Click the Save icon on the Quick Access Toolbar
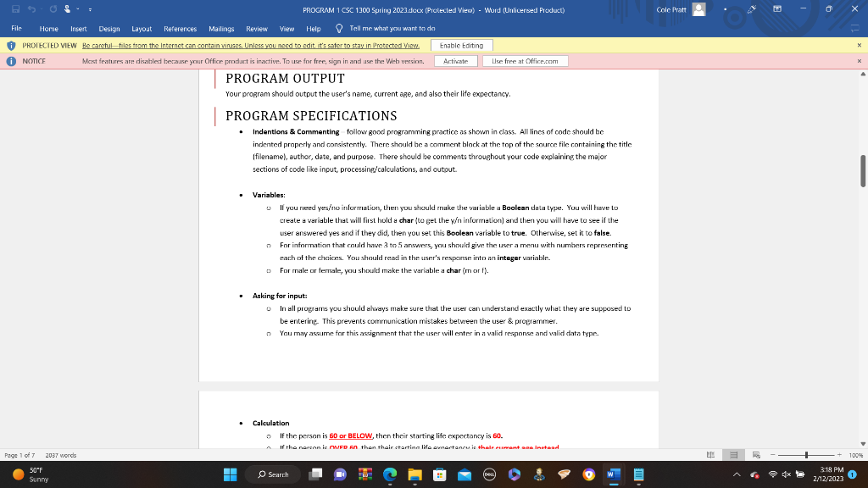Image resolution: width=868 pixels, height=488 pixels. (x=16, y=9)
